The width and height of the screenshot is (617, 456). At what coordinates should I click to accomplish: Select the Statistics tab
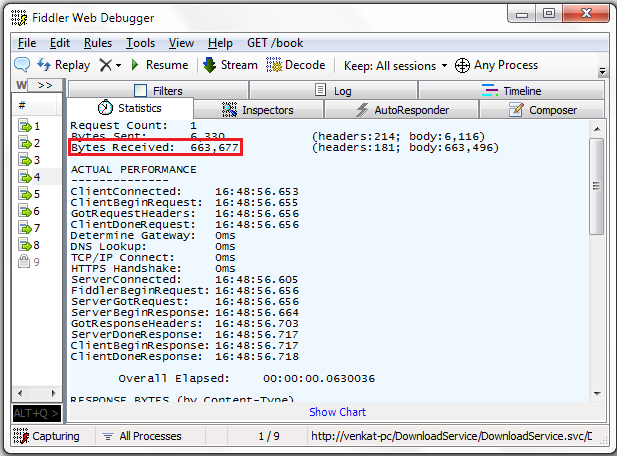(130, 108)
